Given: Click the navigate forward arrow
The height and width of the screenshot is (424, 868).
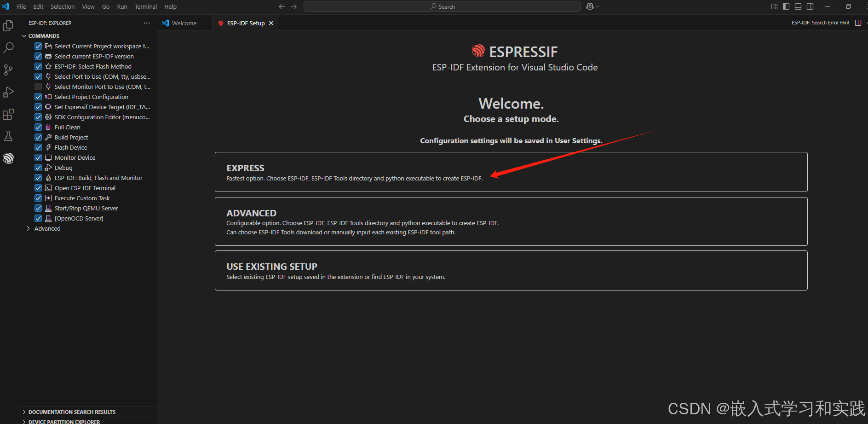Looking at the screenshot, I should click(294, 6).
